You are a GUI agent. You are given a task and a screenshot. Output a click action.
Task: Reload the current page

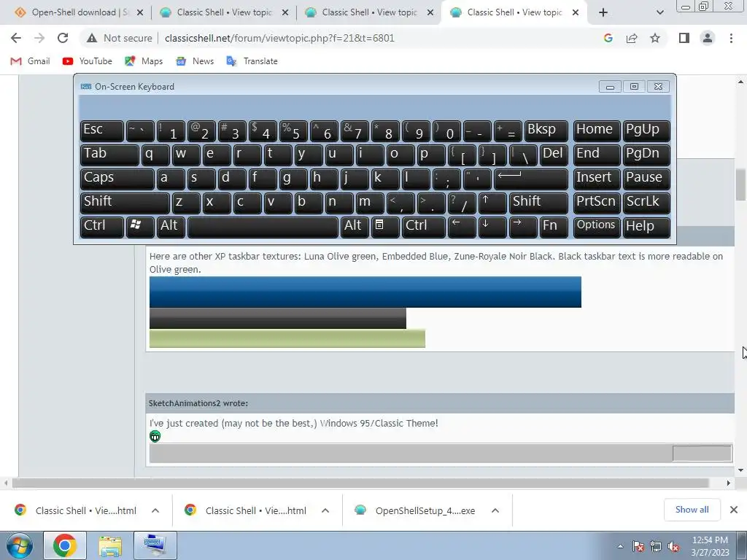tap(63, 38)
